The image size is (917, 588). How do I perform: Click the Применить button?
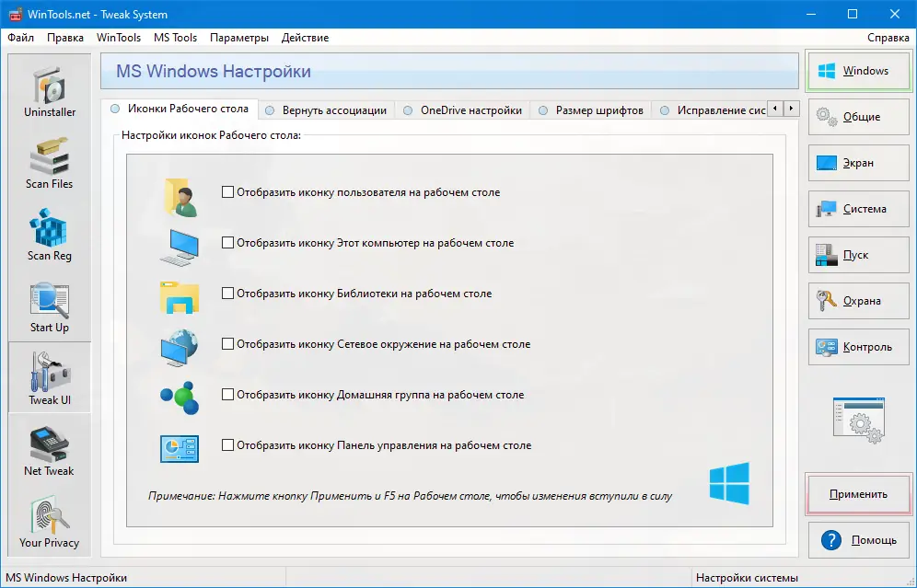click(x=858, y=494)
